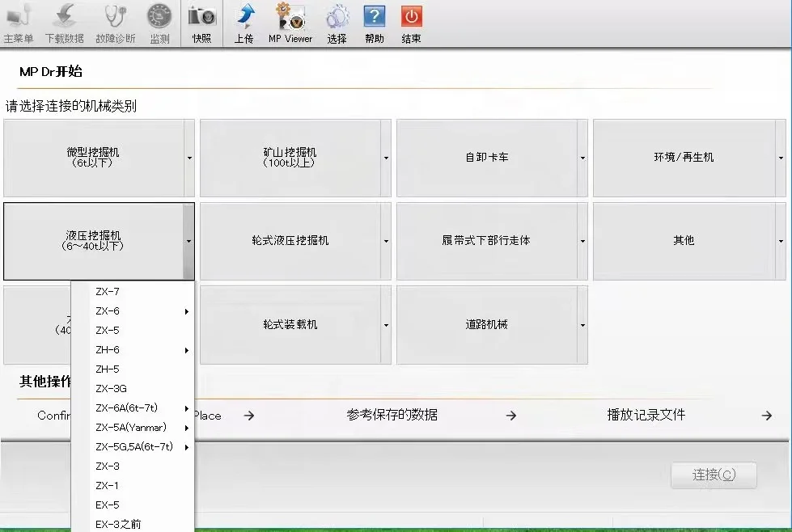Viewport: 792px width, 532px height.
Task: Open the 主菜单 main menu icon
Action: point(18,23)
